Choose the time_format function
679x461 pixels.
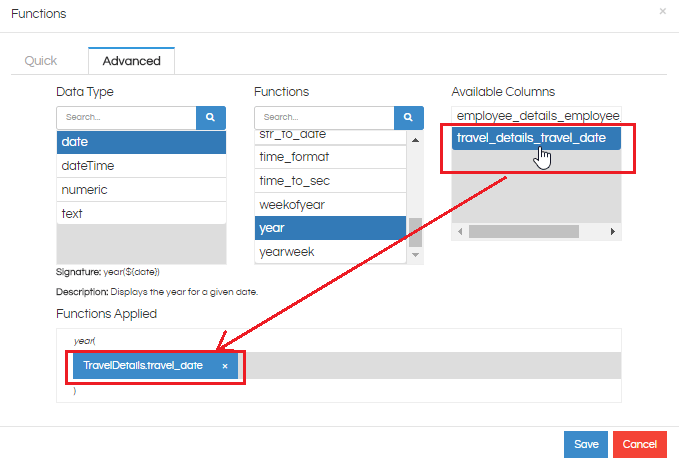click(x=330, y=157)
